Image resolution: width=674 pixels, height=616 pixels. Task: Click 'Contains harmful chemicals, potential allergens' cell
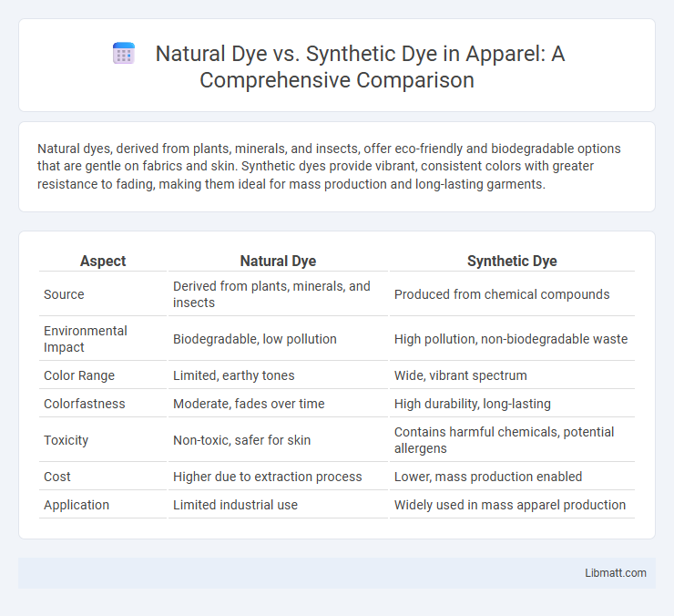point(504,440)
